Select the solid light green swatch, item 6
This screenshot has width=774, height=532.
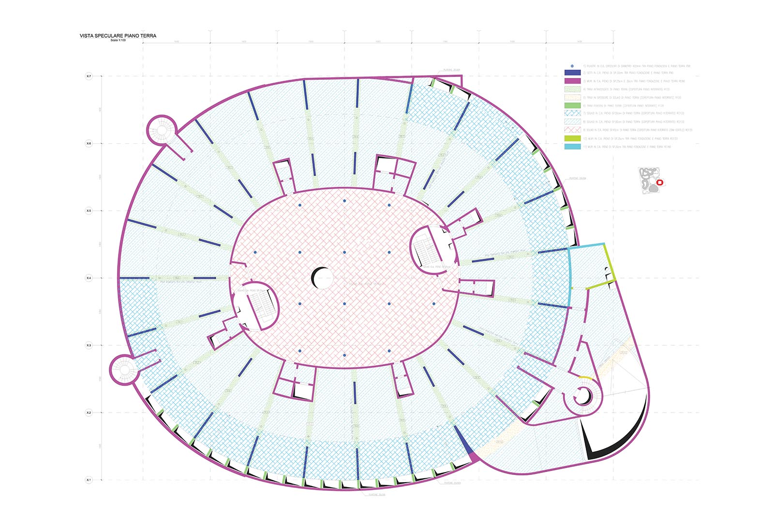coord(572,105)
